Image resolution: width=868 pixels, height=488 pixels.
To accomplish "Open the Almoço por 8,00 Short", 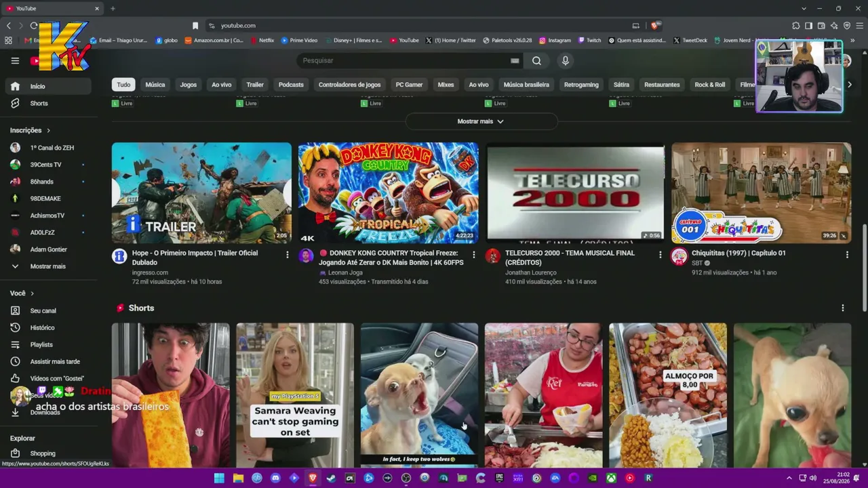I will point(668,395).
